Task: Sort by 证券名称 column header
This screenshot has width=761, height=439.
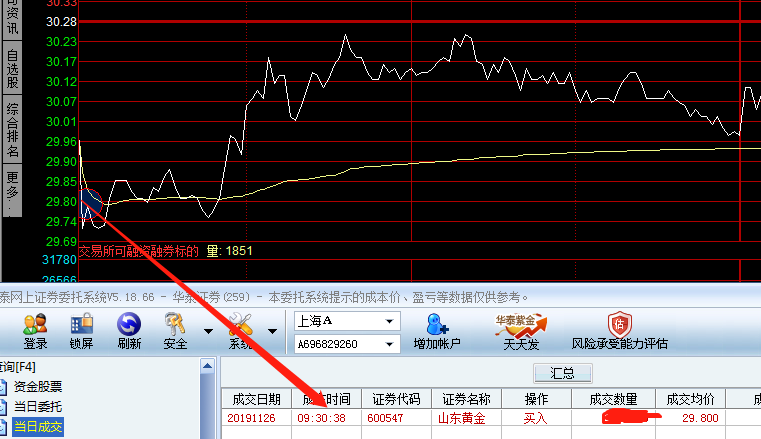Action: [466, 399]
